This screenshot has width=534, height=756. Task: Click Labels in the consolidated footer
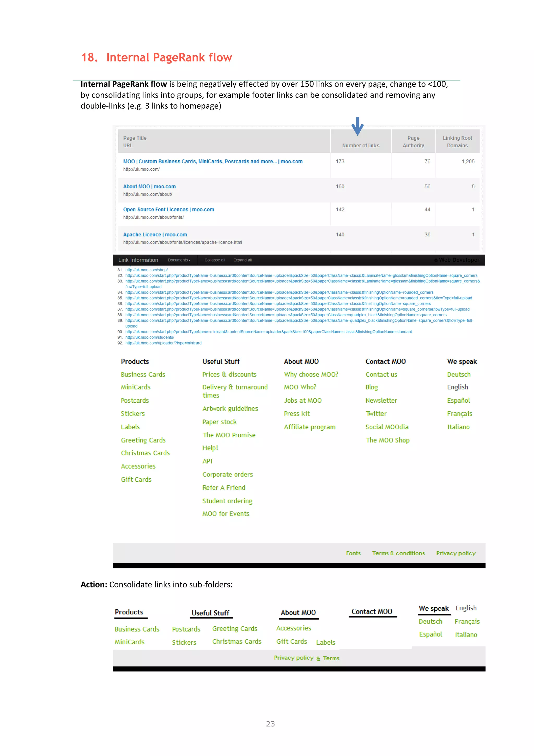pos(325,642)
